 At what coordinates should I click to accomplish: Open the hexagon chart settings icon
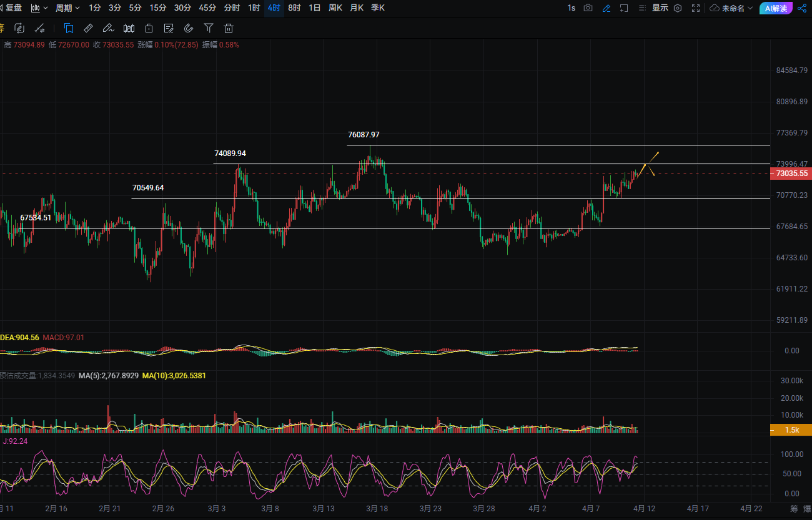click(678, 8)
